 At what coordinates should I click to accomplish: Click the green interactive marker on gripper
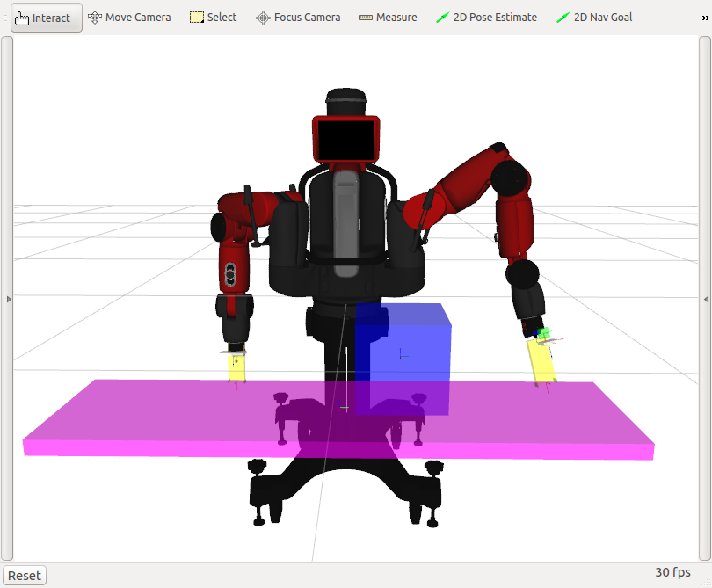point(543,335)
